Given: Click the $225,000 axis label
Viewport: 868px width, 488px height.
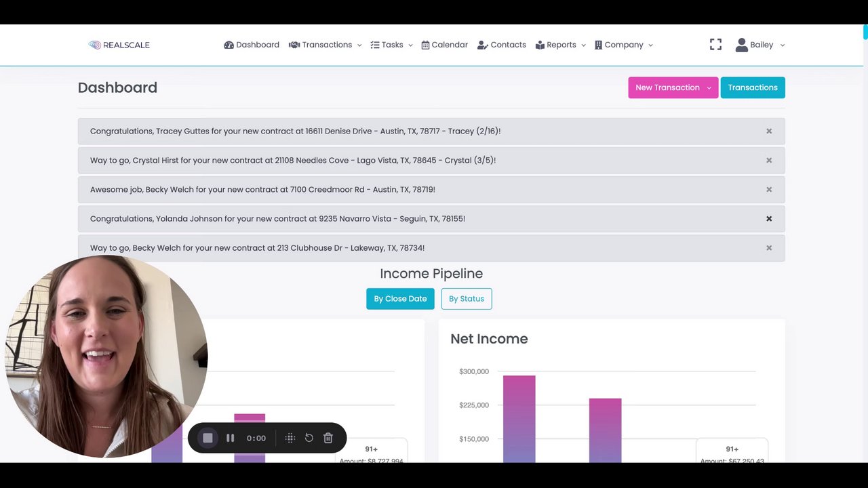Looking at the screenshot, I should point(473,405).
